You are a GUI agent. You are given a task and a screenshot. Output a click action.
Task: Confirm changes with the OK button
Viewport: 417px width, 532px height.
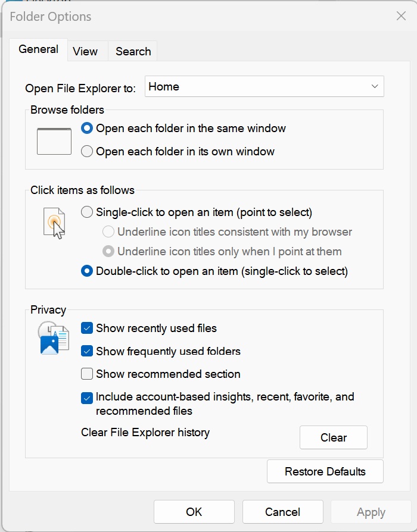(x=194, y=512)
